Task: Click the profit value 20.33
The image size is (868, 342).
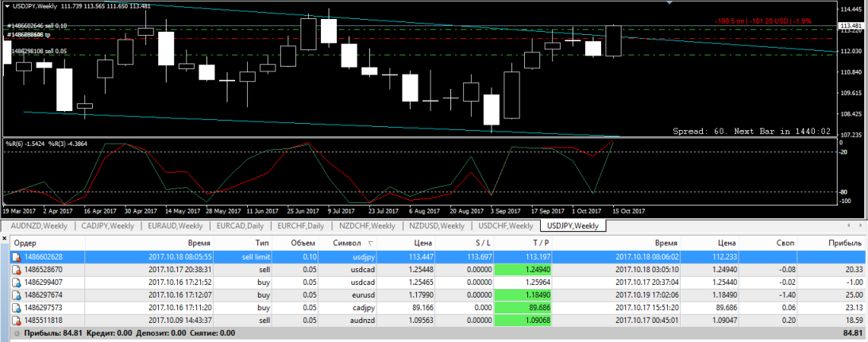Action: pos(854,269)
